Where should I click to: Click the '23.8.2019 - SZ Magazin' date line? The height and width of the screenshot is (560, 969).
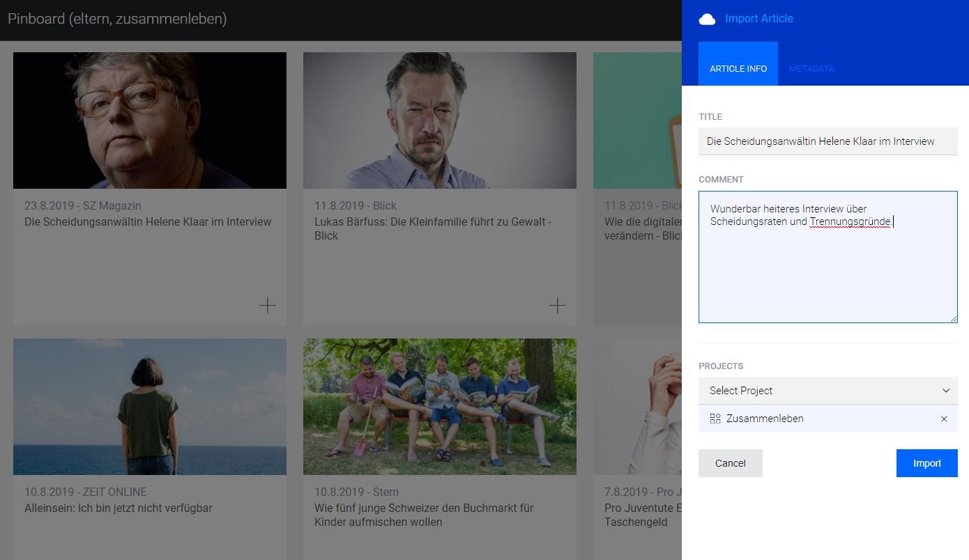coord(83,205)
